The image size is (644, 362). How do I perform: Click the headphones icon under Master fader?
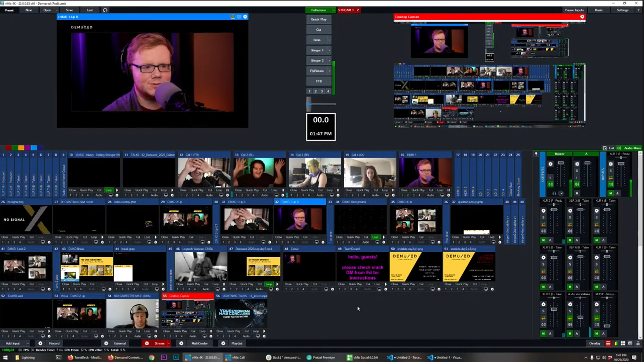click(554, 193)
